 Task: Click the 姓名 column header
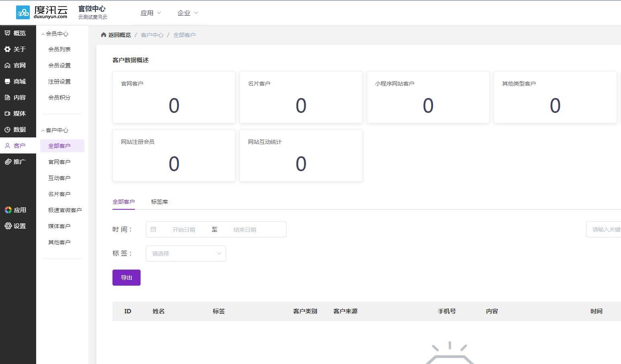click(159, 311)
